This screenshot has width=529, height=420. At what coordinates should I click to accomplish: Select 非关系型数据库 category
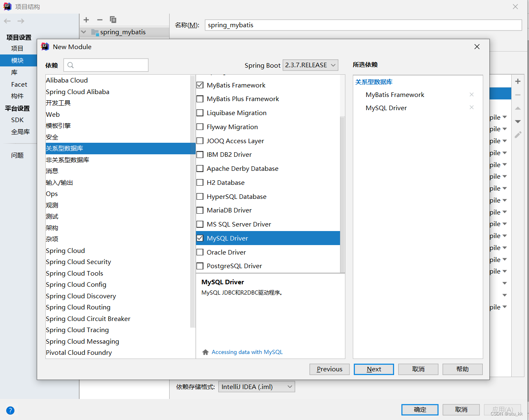pyautogui.click(x=67, y=160)
